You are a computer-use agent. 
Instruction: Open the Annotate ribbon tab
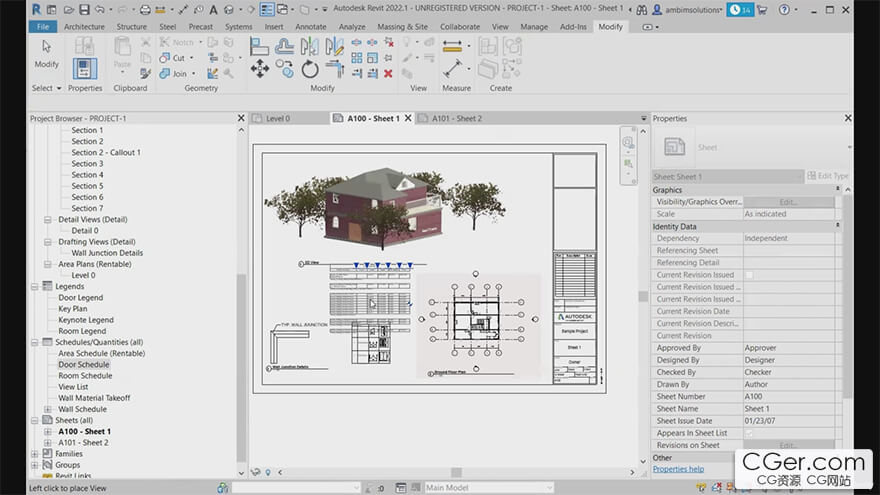(x=311, y=26)
